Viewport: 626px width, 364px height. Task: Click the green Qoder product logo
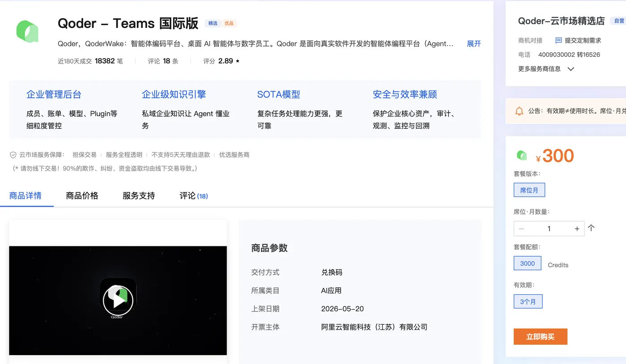(x=27, y=31)
